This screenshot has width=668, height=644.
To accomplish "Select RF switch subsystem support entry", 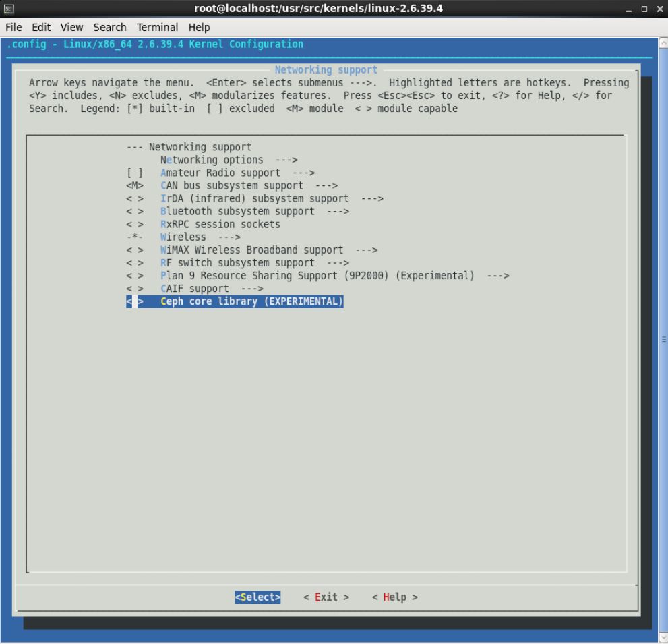I will 237,263.
